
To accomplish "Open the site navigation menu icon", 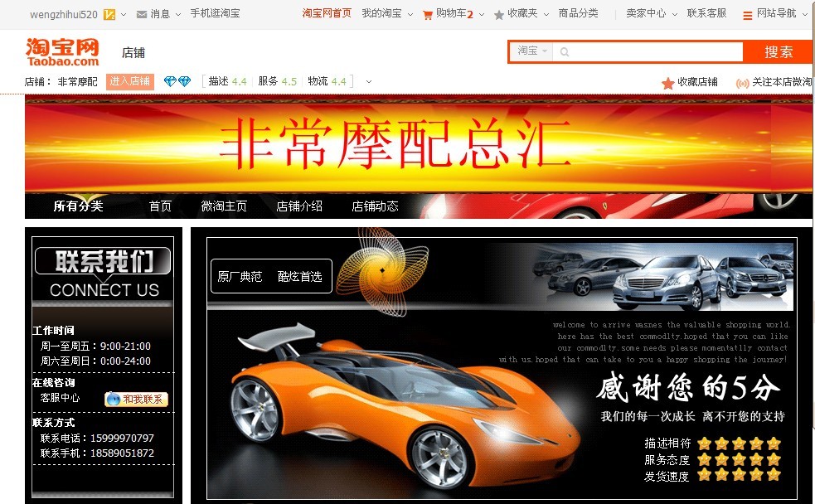I will click(748, 16).
